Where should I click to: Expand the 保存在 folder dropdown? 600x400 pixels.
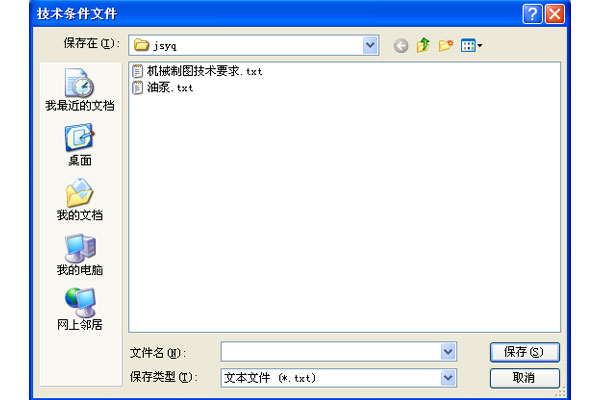(370, 45)
